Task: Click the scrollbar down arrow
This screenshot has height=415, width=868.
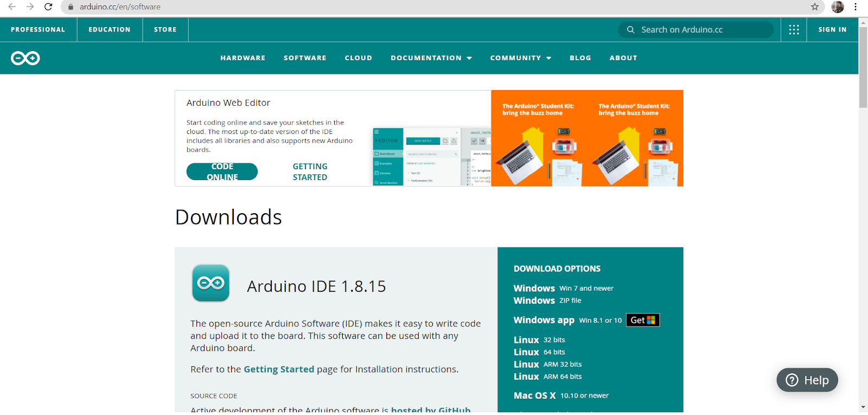Action: tap(863, 407)
